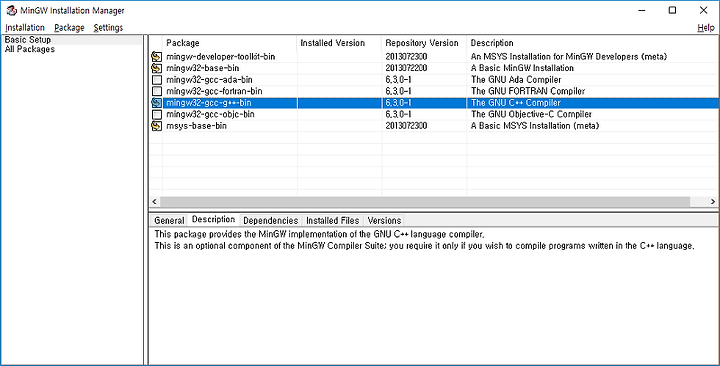Screen dimensions: 720x366
Task: Click 'The GNU FORTRAN Compiler' description
Action: point(528,91)
